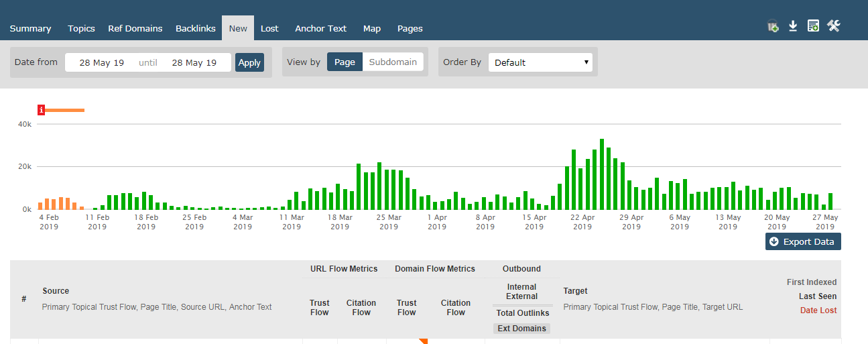Click the Source column header
The height and width of the screenshot is (344, 868).
56,291
